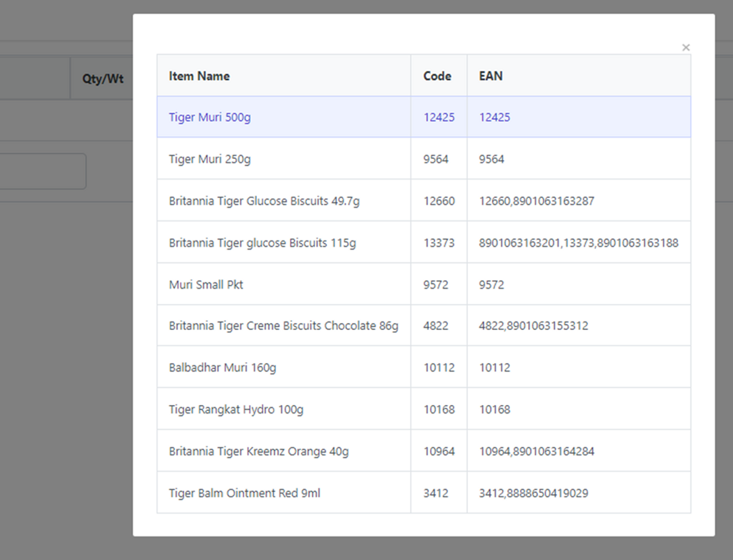This screenshot has height=560, width=733.
Task: Click EAN 3412,8888650419029
Action: 533,493
